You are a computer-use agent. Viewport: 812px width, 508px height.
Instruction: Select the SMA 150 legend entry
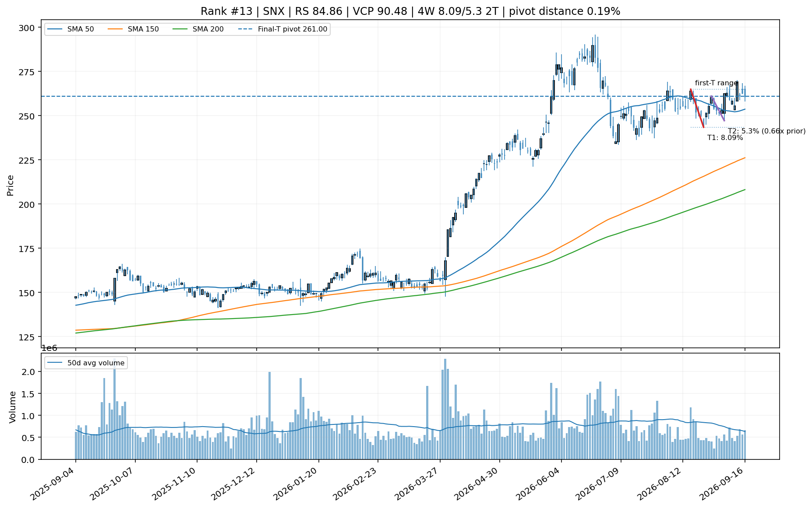[133, 29]
